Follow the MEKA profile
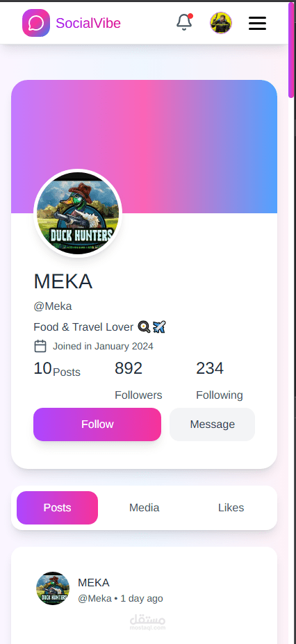 [97, 424]
